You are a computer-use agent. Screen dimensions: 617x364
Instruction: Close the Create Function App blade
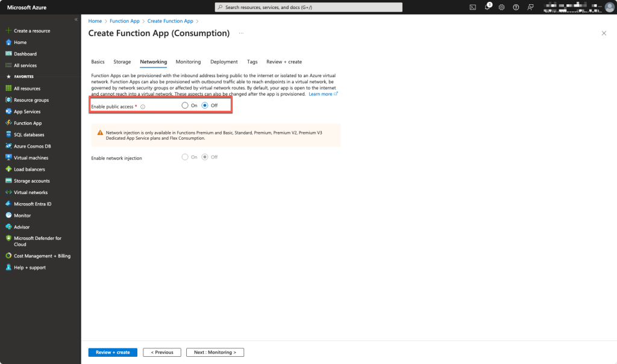click(x=604, y=34)
